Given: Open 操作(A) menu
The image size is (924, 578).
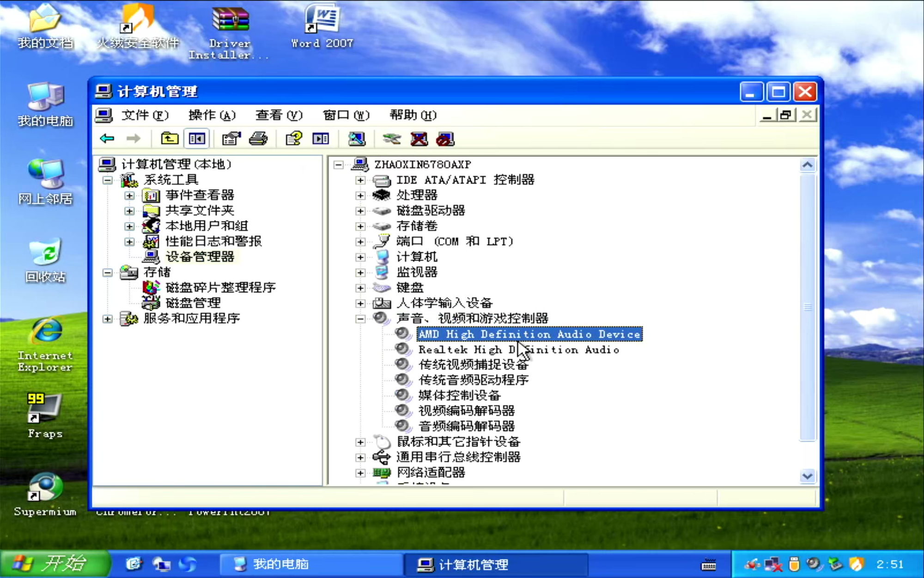Looking at the screenshot, I should pyautogui.click(x=212, y=115).
